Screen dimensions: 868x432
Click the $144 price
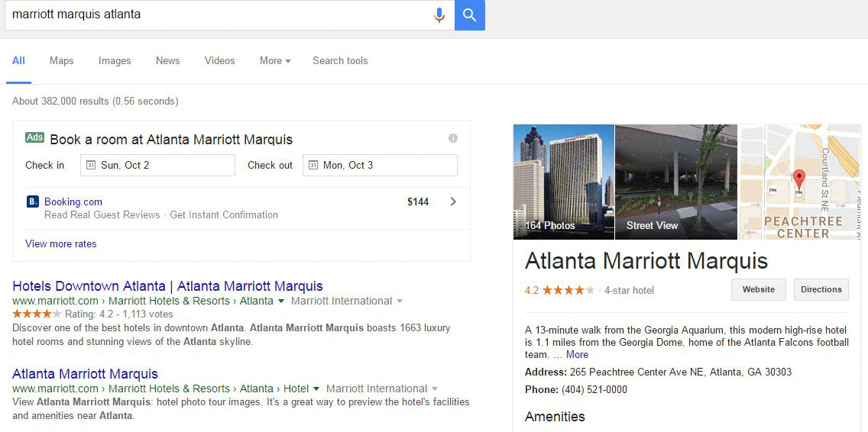(418, 202)
